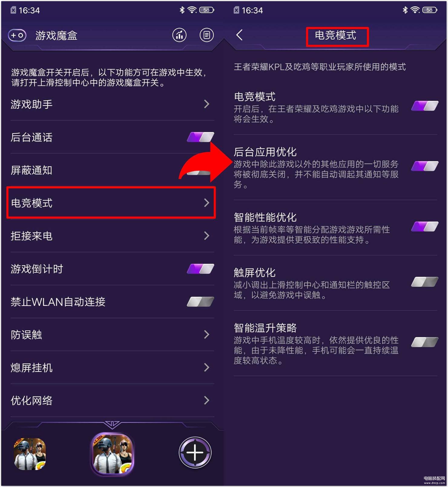Add a game with the plus button
This screenshot has height=487, width=448.
tap(195, 452)
